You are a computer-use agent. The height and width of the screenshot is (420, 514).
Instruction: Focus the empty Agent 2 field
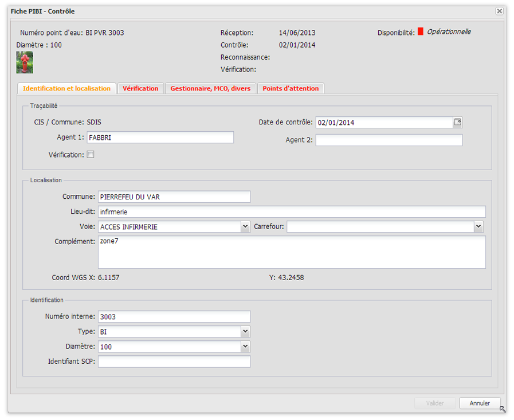[x=389, y=140]
